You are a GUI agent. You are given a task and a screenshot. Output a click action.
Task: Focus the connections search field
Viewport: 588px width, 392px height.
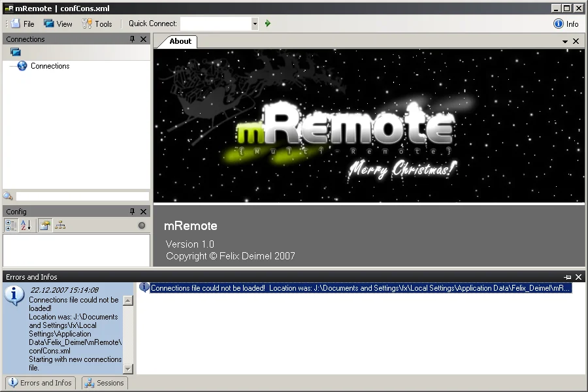(x=82, y=196)
